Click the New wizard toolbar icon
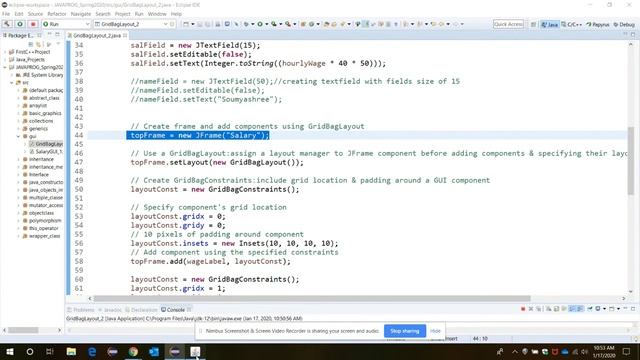This screenshot has height=360, width=640. pos(186,24)
